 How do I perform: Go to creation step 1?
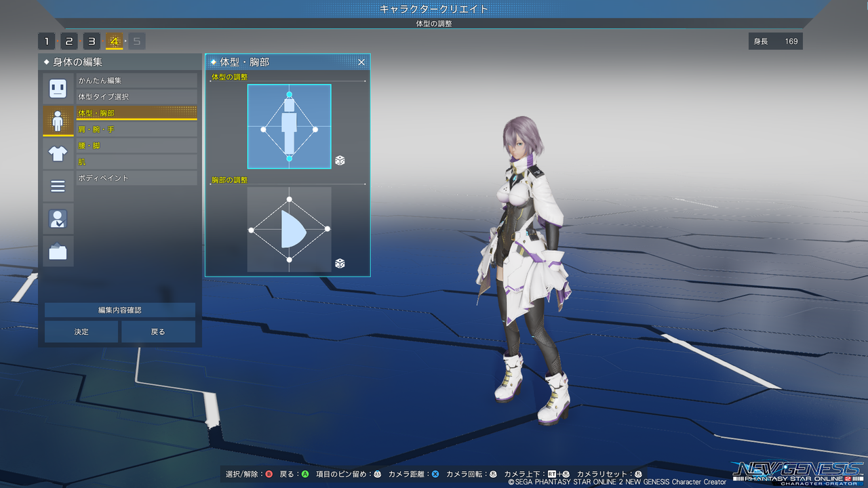click(x=46, y=41)
